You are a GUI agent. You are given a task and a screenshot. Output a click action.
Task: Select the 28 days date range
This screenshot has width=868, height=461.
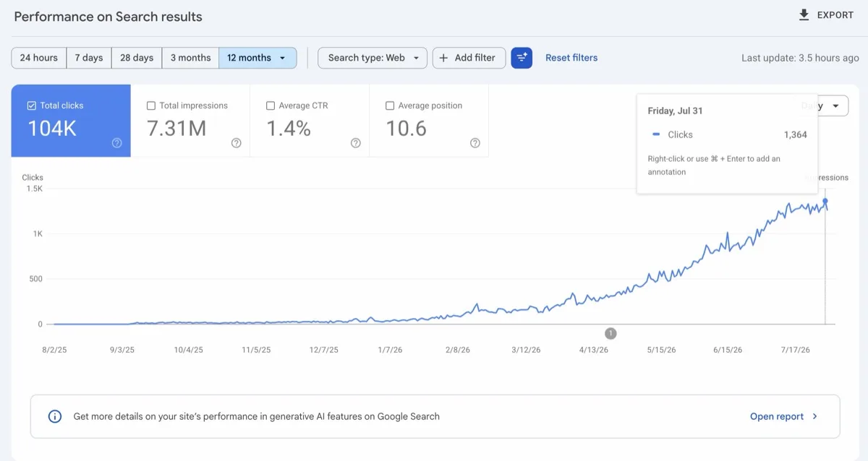coord(137,58)
